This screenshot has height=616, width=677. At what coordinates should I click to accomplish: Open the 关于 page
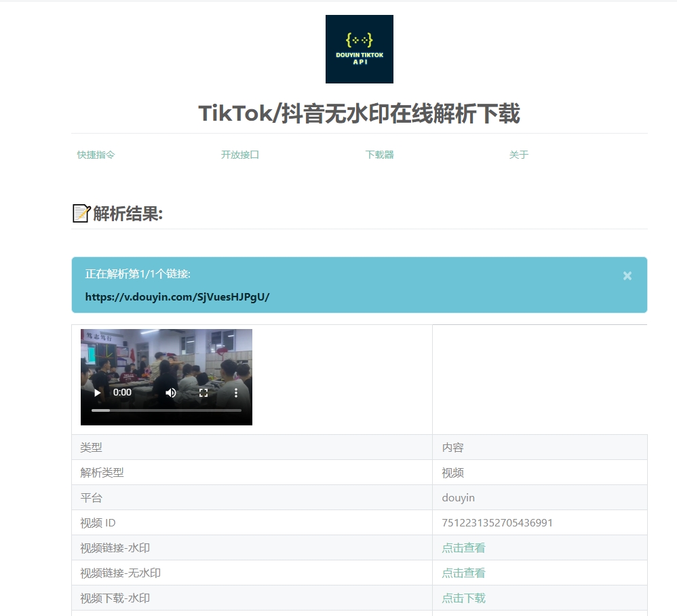click(518, 155)
